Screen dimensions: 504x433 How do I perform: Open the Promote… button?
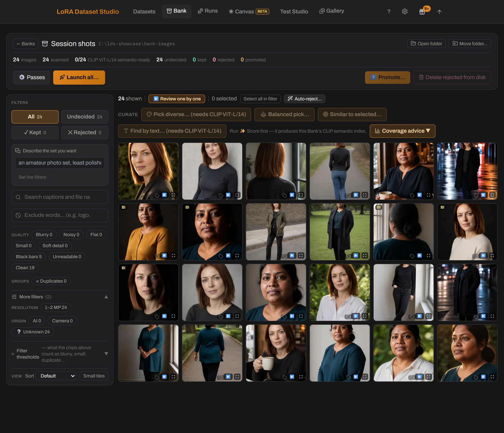pos(387,77)
